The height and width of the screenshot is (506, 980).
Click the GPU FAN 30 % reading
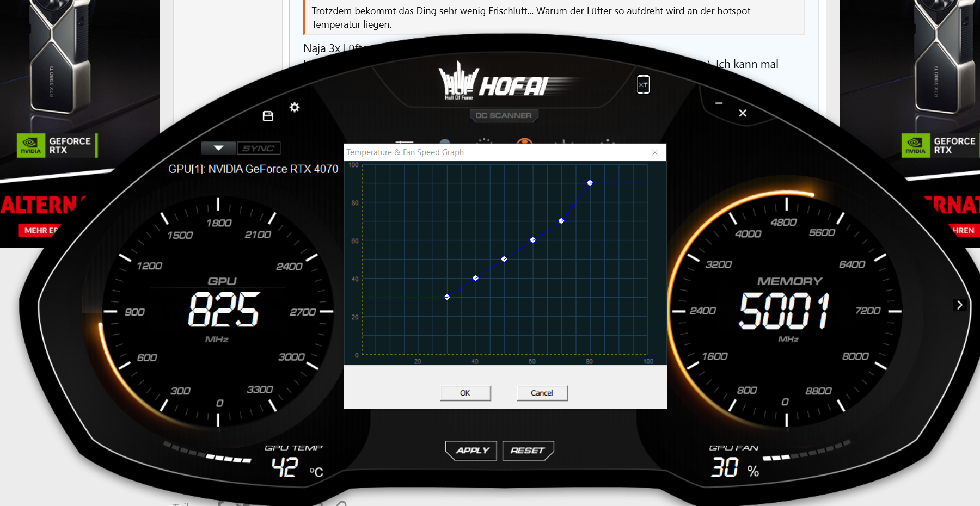click(735, 467)
